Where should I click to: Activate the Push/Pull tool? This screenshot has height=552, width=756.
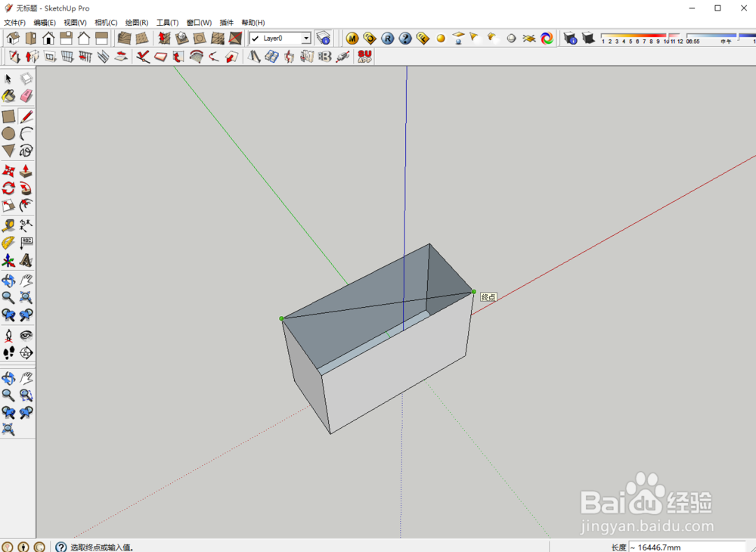pos(26,171)
